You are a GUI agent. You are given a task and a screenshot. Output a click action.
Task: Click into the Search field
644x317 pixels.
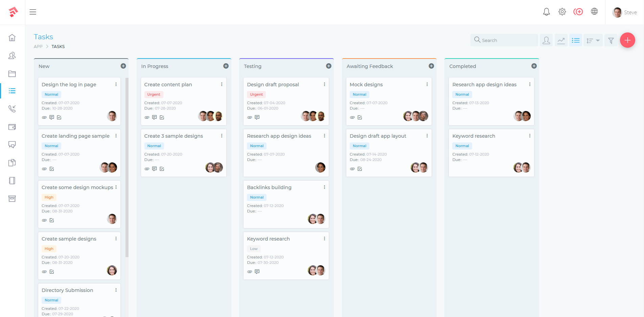(504, 40)
